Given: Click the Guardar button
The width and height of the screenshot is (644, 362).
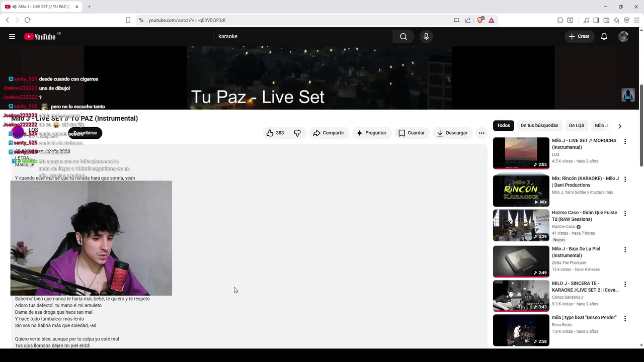Looking at the screenshot, I should point(412,133).
